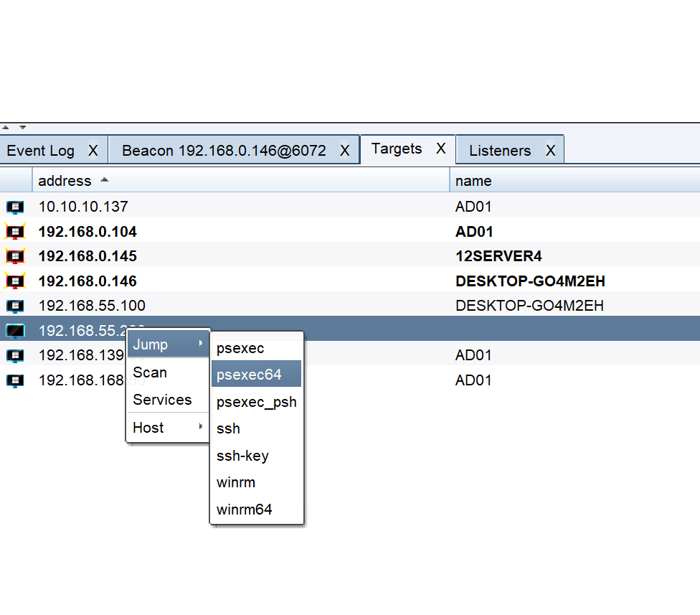Click the host icon for 192.168.139 row
Viewport: 700px width, 615px height.
[15, 355]
